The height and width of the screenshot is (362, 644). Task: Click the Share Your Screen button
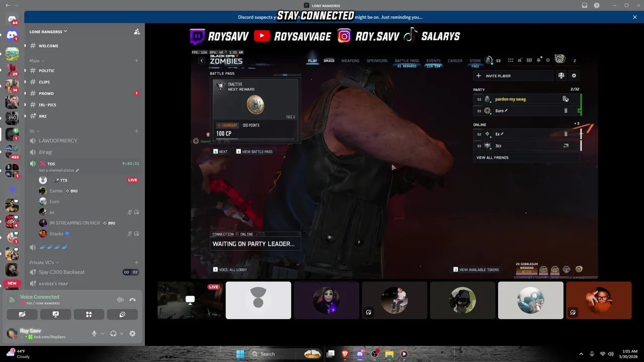coord(55,314)
